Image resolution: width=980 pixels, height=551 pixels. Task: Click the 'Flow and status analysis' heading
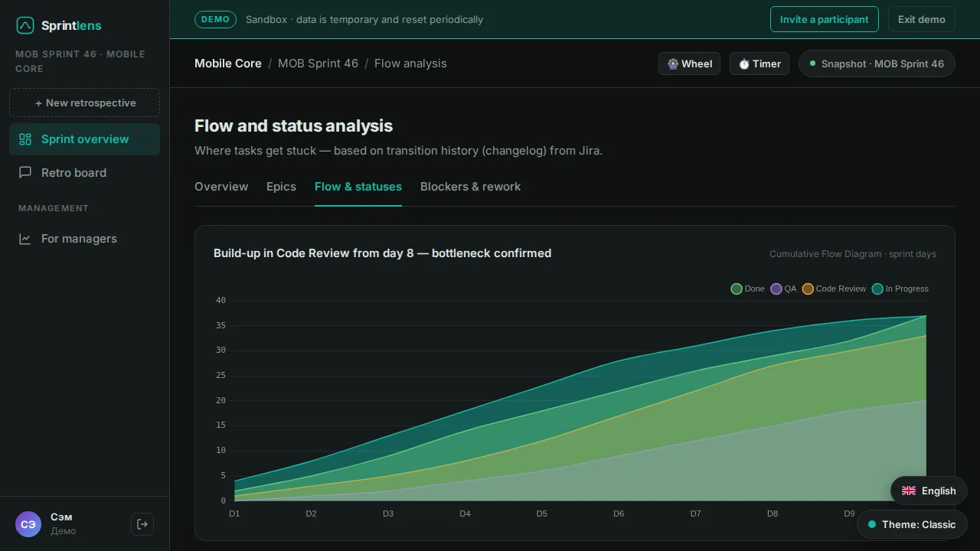point(293,126)
